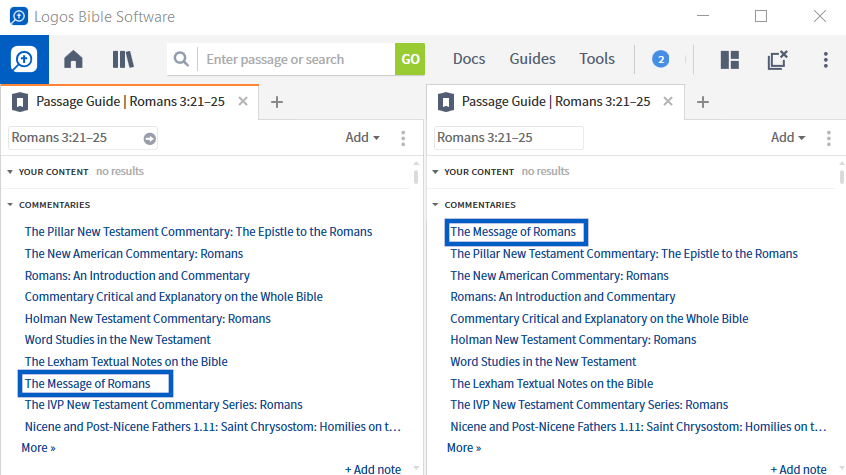The width and height of the screenshot is (846, 475).
Task: Open Commentary Critical and Explanatory, right pane
Action: (599, 319)
